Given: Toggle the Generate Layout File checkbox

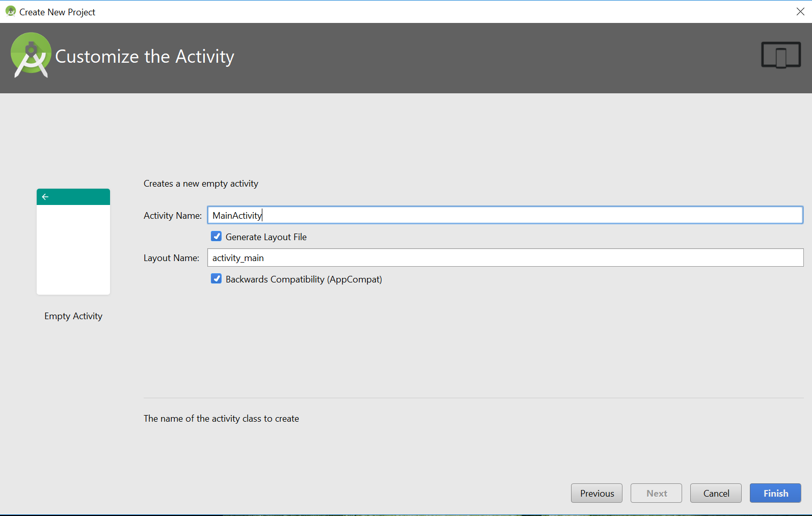Looking at the screenshot, I should [216, 237].
